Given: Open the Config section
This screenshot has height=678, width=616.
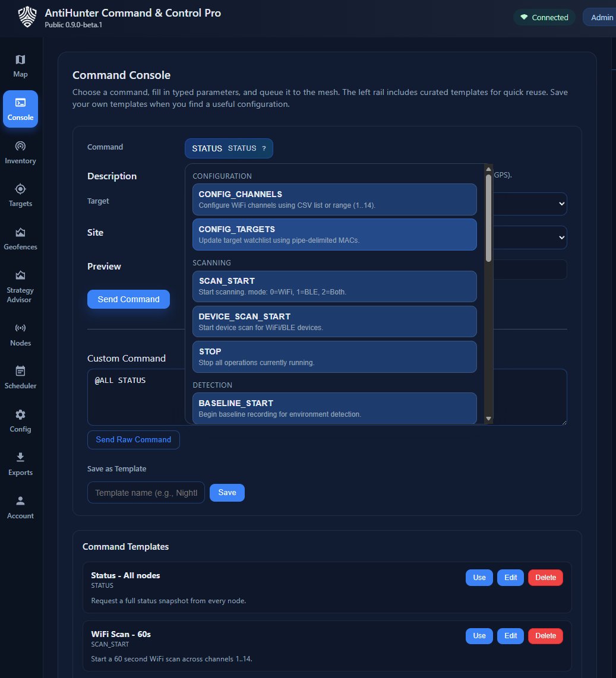Looking at the screenshot, I should tap(20, 420).
